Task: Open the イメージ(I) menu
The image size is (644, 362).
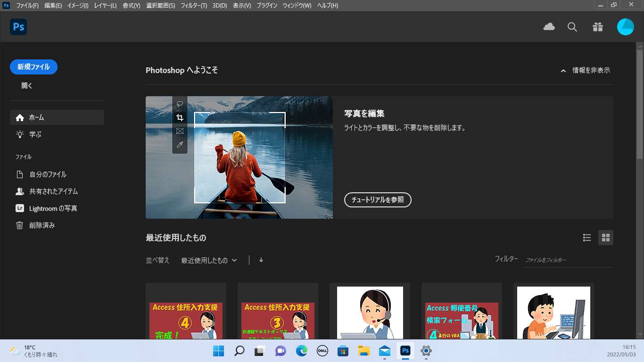Action: click(78, 6)
